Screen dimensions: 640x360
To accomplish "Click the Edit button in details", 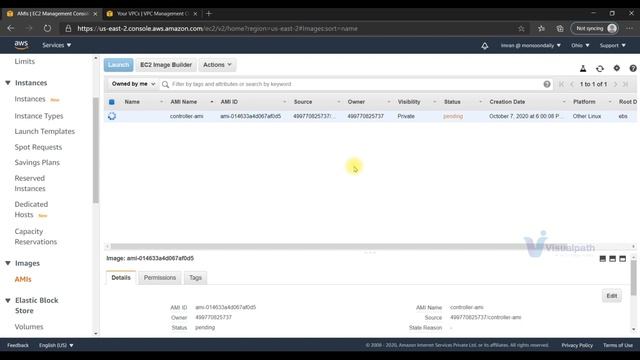I will [x=611, y=296].
